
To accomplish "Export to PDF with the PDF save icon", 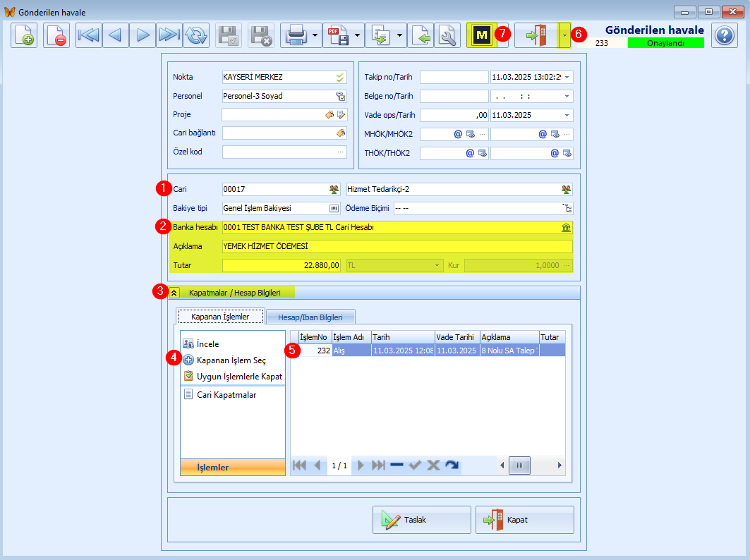I will pyautogui.click(x=338, y=35).
